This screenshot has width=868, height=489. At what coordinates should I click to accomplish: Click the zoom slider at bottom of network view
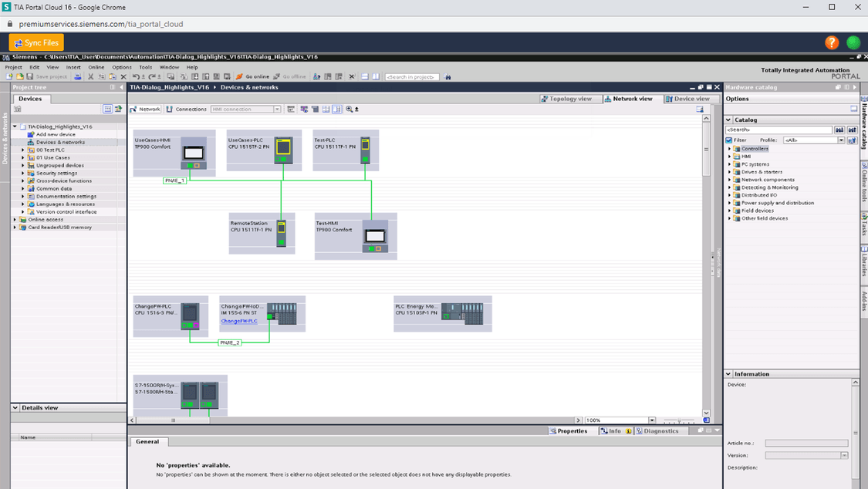(679, 421)
